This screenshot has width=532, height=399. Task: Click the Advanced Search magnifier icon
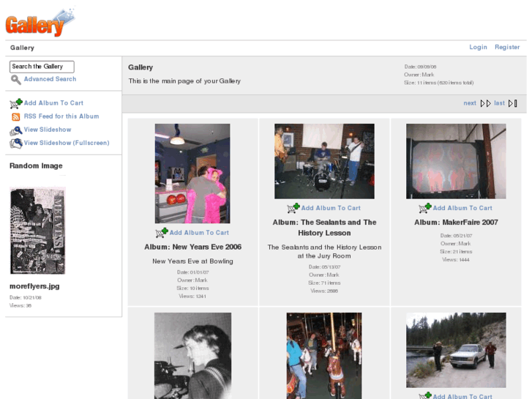tap(15, 80)
